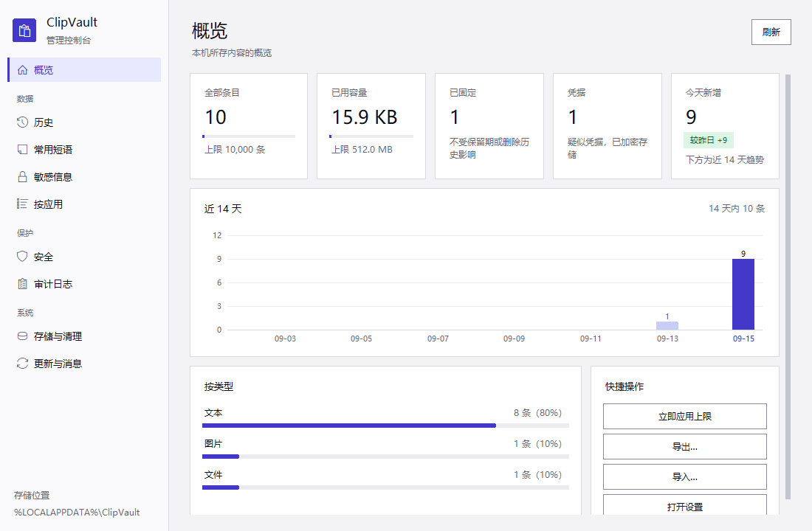This screenshot has width=812, height=531.
Task: Click the 今天新增 card
Action: click(x=725, y=126)
